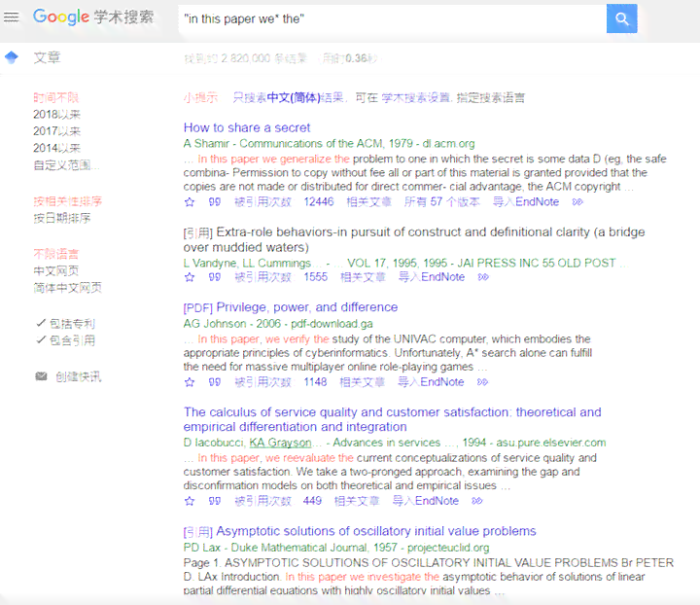Limit results to 简体中文网页
This screenshot has height=605, width=700.
pyautogui.click(x=68, y=288)
